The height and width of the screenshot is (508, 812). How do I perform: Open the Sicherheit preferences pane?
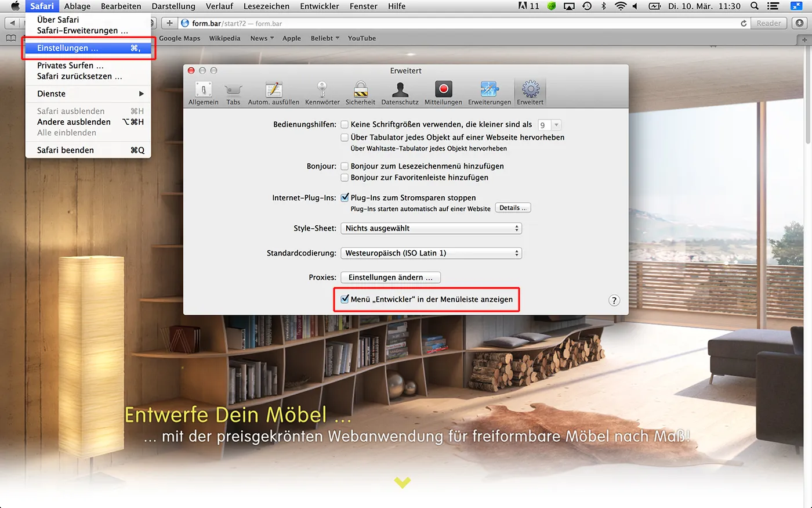pos(360,93)
